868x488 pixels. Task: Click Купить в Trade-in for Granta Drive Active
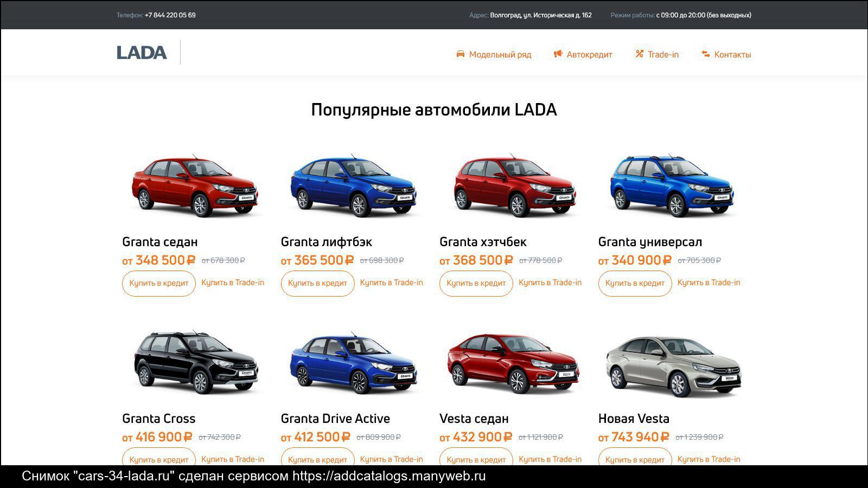392,459
